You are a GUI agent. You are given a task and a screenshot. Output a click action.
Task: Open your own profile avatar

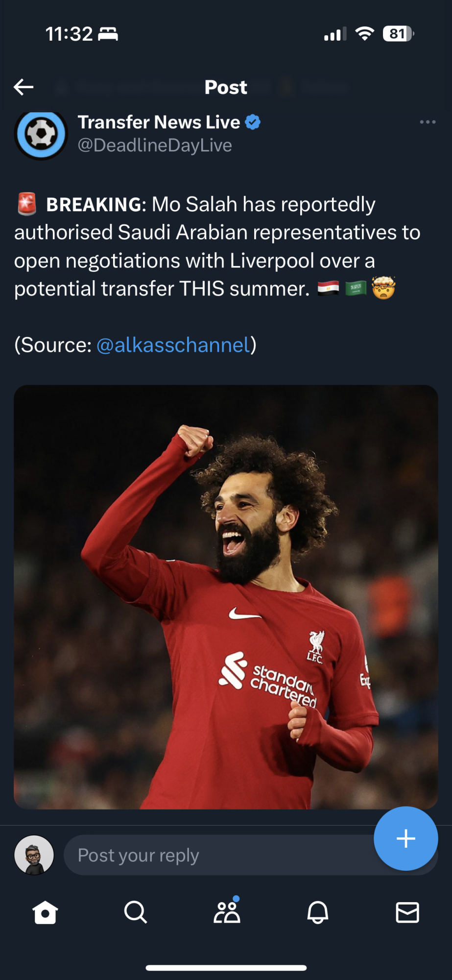click(x=34, y=855)
